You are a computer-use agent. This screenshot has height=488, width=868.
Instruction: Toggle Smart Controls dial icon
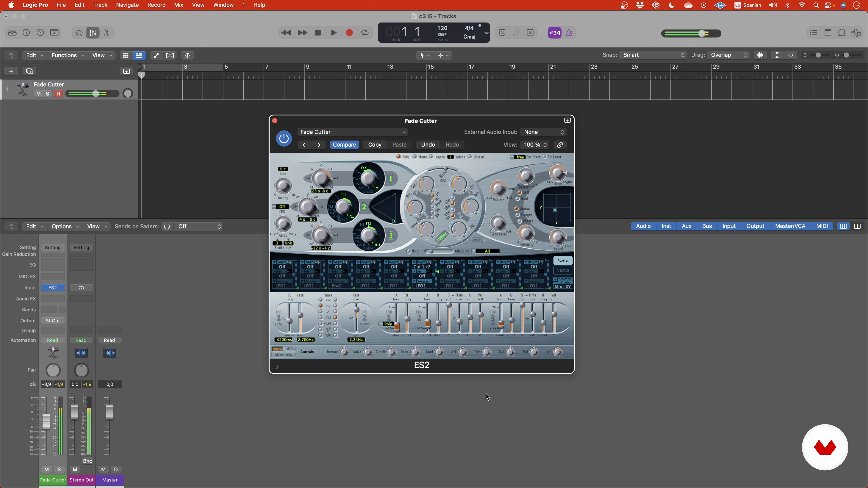(x=78, y=33)
